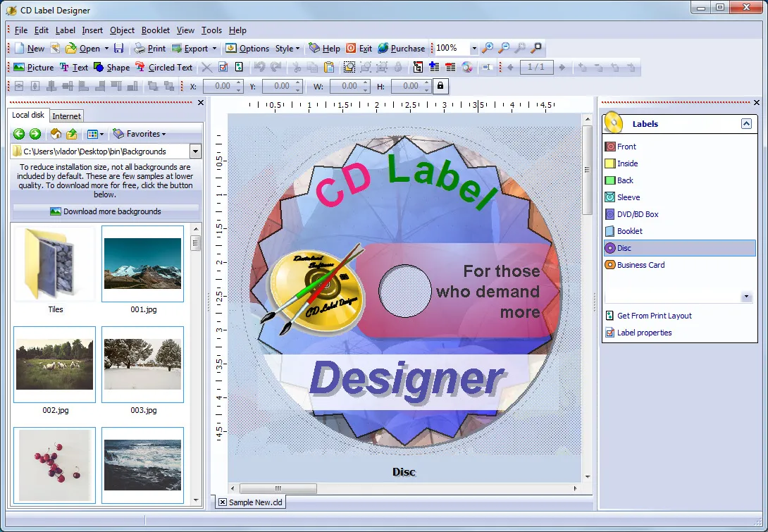768x532 pixels.
Task: Click the Label properties link
Action: click(x=644, y=333)
